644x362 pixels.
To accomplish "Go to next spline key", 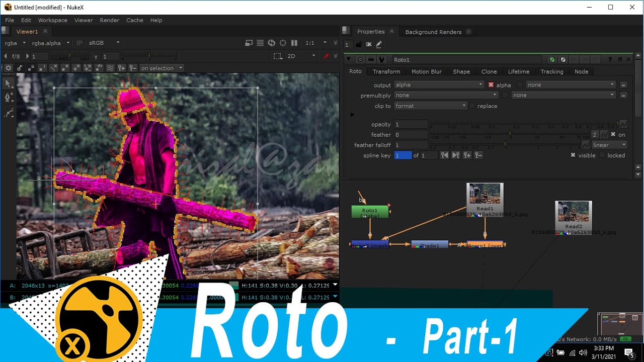I will coord(456,155).
